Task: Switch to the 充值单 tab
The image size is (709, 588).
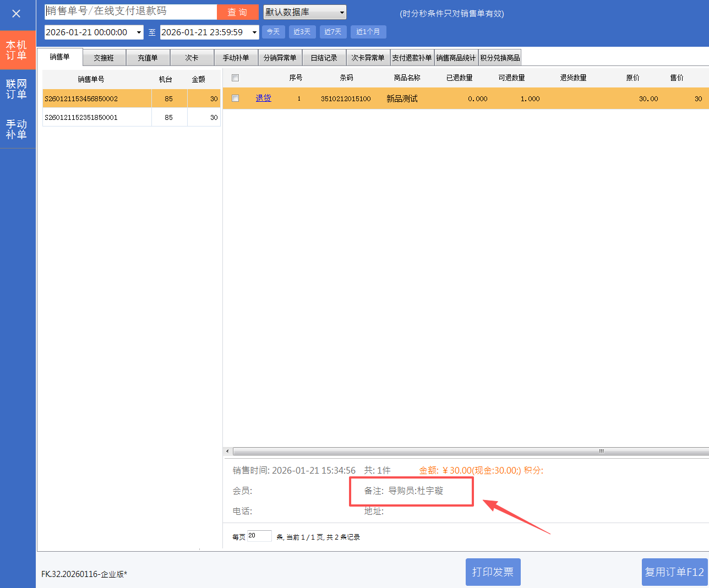Action: click(148, 58)
